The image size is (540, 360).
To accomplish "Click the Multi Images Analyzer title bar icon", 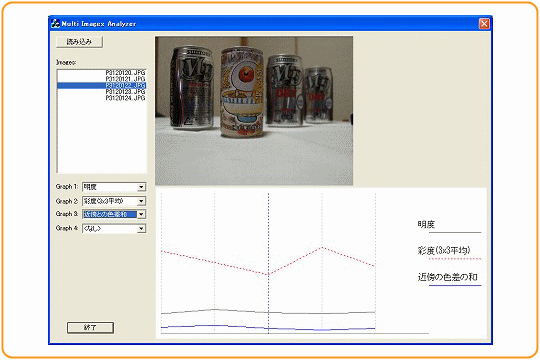I will 55,23.
